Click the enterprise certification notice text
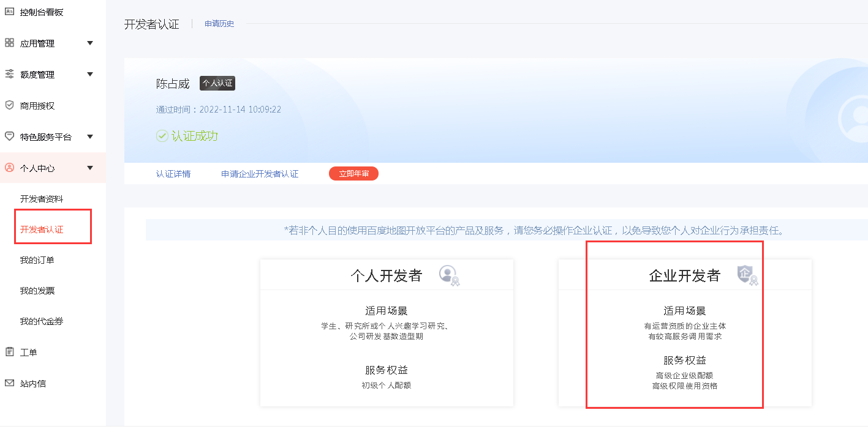 click(x=534, y=231)
